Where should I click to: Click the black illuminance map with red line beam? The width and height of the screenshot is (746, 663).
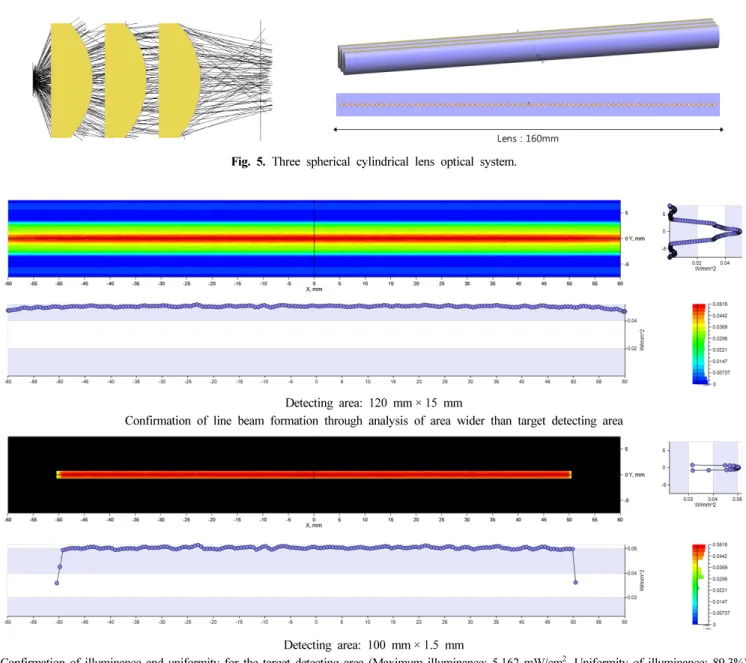(314, 475)
